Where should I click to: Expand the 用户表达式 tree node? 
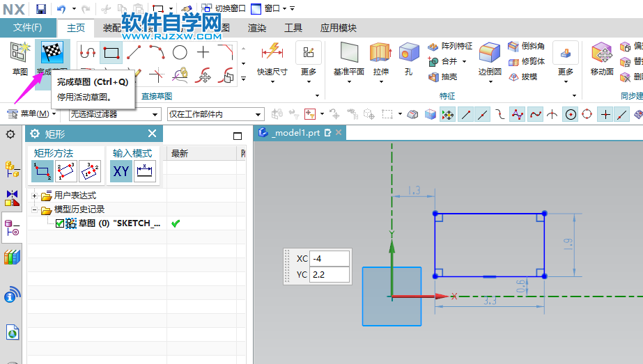click(x=35, y=196)
